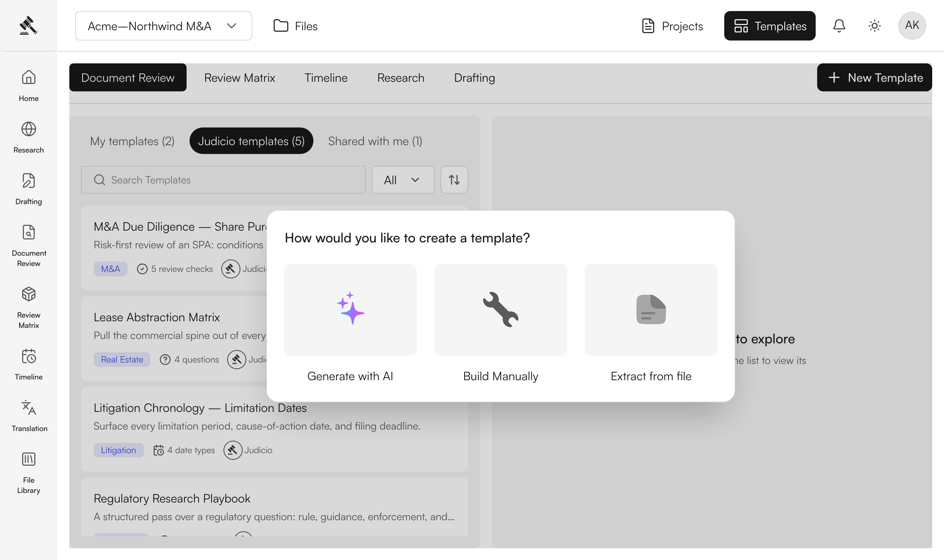Click Judicio author icon on Litigation card
This screenshot has width=944, height=560.
pyautogui.click(x=233, y=450)
